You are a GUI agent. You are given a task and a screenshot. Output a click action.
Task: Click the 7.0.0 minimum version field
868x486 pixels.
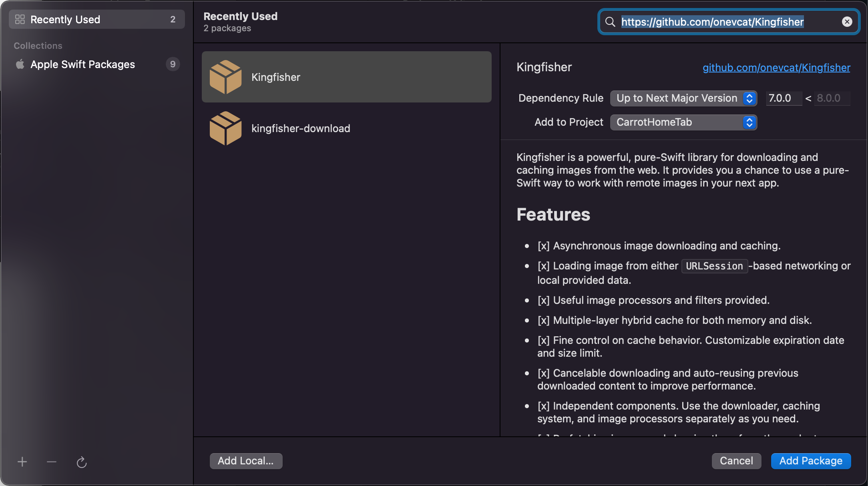tap(783, 98)
